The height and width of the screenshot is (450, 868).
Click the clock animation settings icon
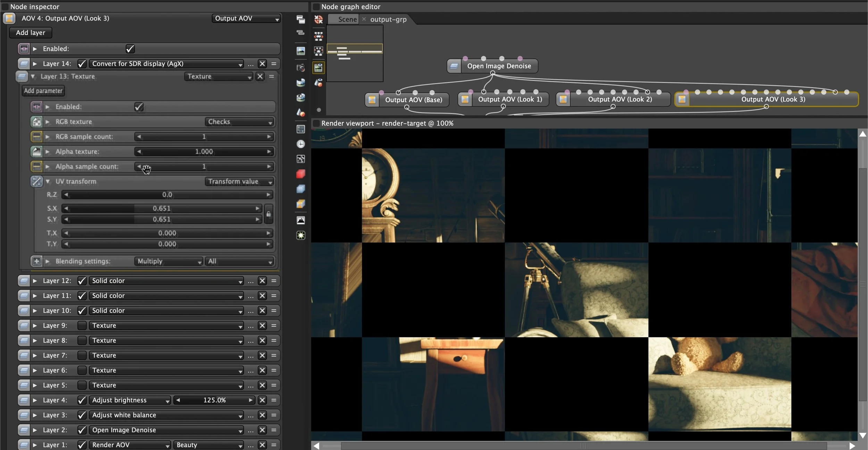pyautogui.click(x=301, y=144)
